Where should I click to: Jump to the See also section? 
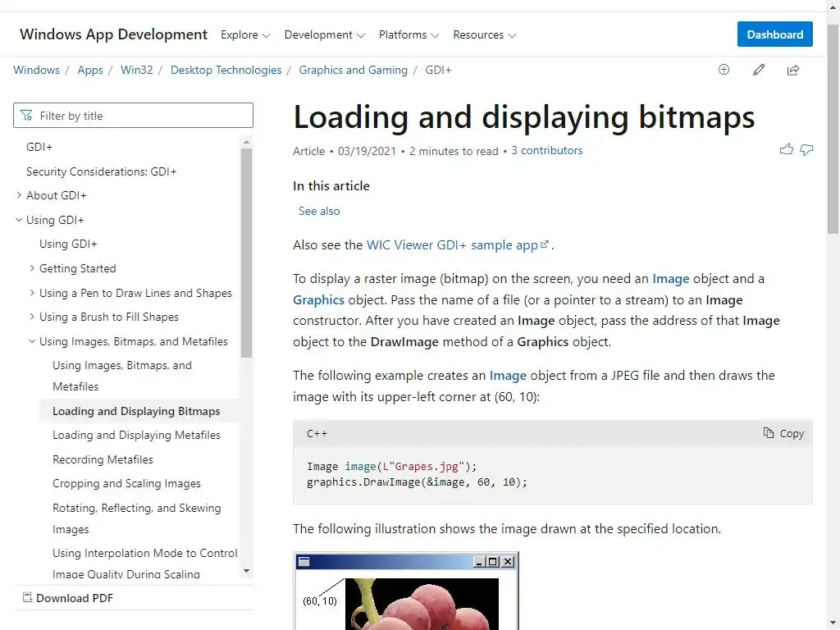[319, 211]
